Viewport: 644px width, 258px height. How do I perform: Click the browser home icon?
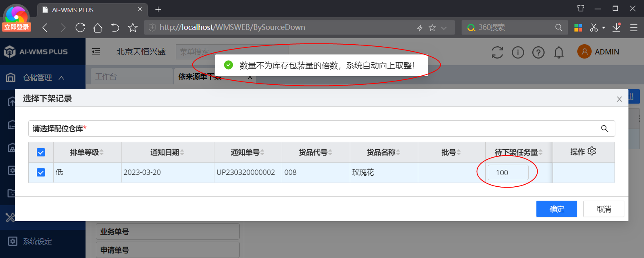point(97,27)
